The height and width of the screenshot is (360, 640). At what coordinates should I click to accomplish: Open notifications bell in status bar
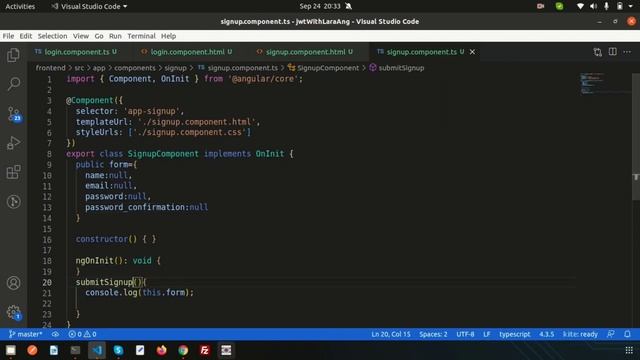pyautogui.click(x=627, y=334)
